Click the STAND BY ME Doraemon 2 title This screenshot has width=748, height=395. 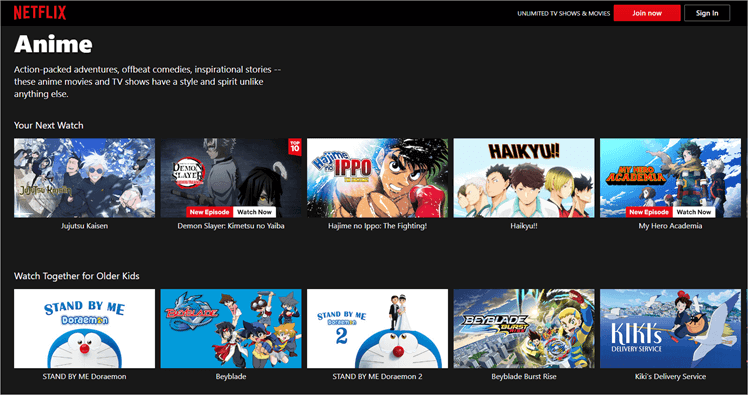pyautogui.click(x=377, y=376)
